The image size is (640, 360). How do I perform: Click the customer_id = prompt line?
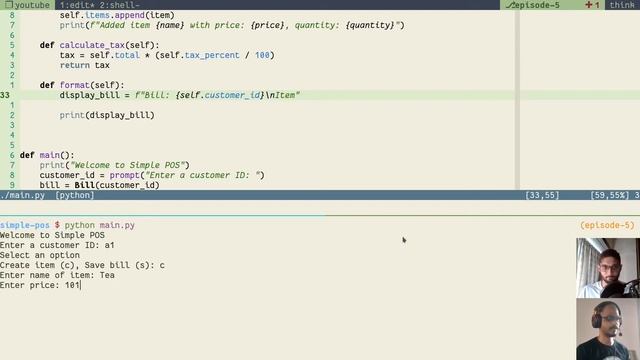coord(152,175)
